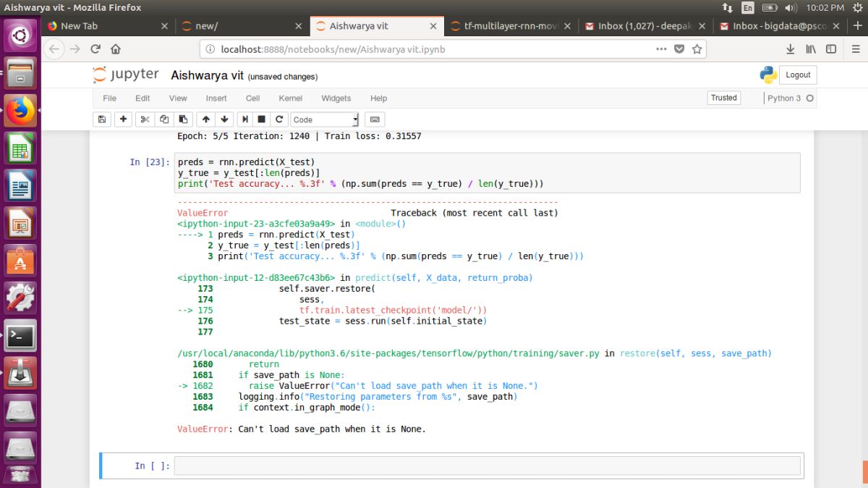Insert a cell below with the plus icon
Screen dimensions: 868x488
tap(123, 119)
